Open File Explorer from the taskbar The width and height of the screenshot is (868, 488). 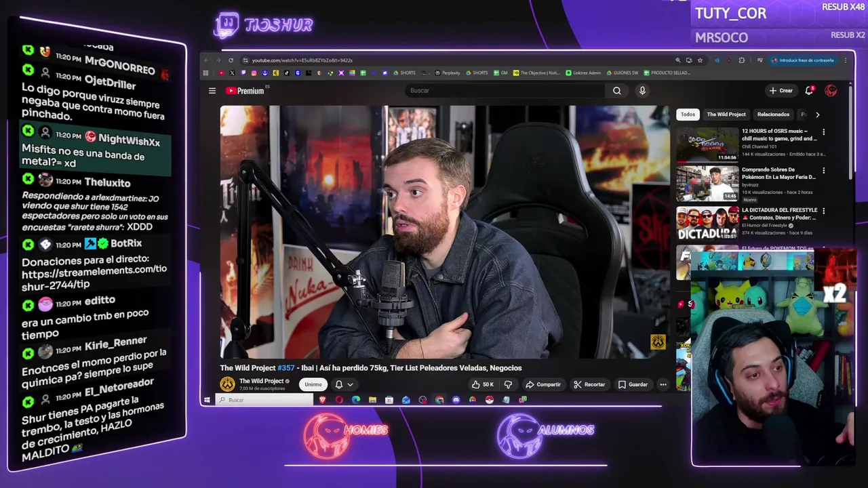tap(372, 400)
